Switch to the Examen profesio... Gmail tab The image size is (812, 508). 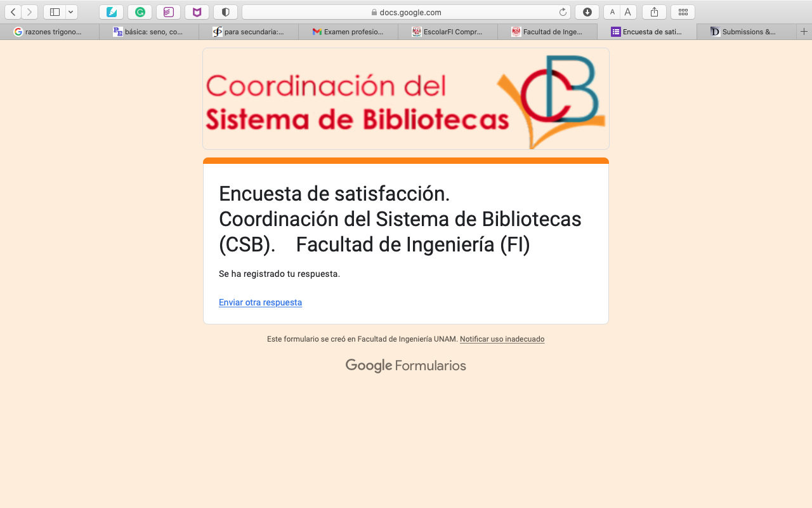(348, 32)
